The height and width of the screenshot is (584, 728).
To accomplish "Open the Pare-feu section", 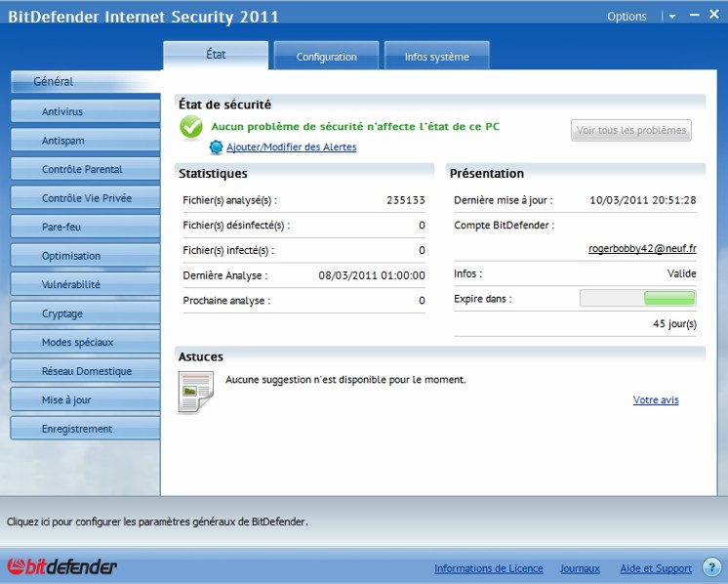I will (86, 227).
